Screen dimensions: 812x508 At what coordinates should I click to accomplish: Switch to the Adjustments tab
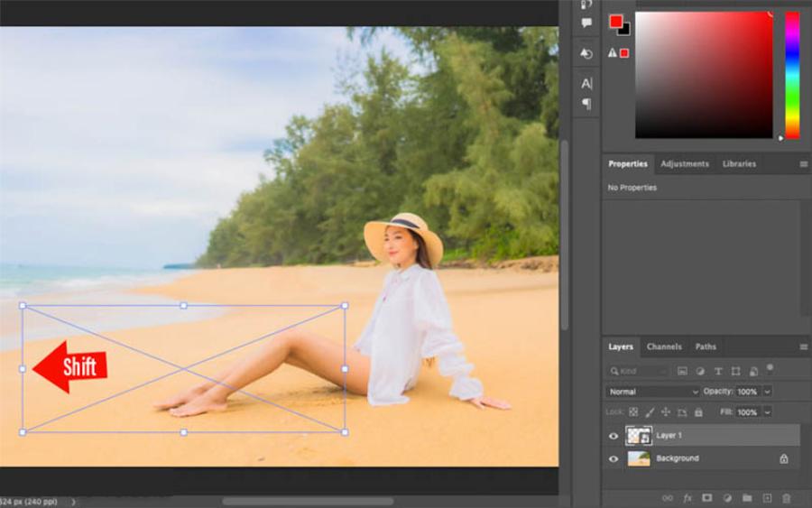683,164
